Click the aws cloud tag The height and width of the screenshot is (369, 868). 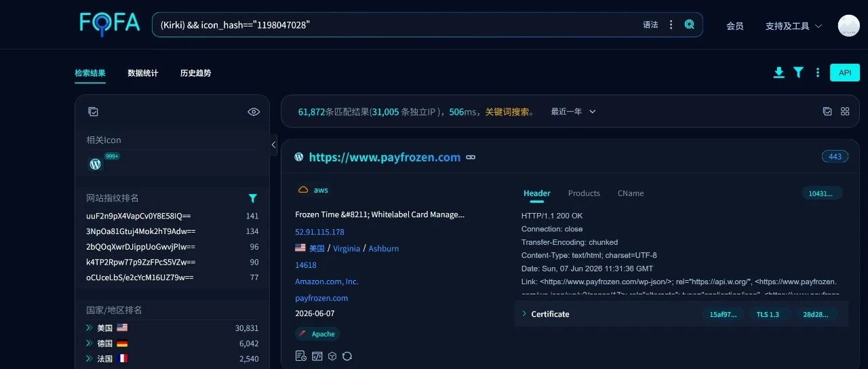pos(313,190)
